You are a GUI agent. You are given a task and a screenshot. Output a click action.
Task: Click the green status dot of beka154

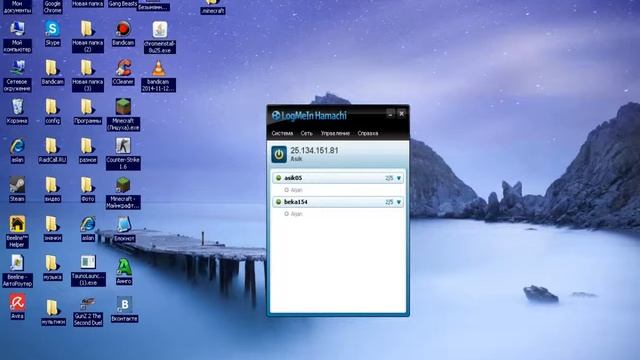[279, 202]
